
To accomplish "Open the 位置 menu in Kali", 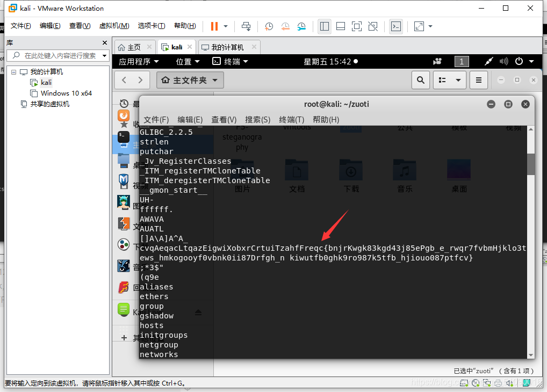I will click(188, 62).
